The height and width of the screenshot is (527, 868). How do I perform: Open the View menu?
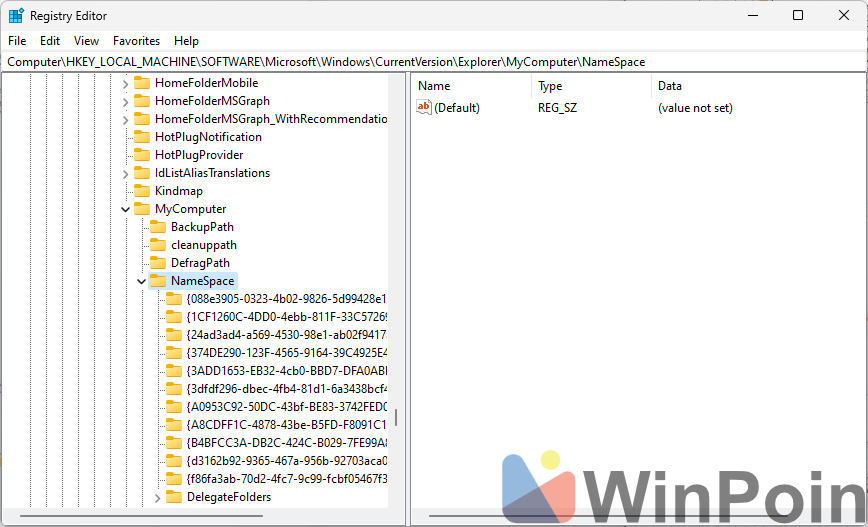[x=86, y=41]
